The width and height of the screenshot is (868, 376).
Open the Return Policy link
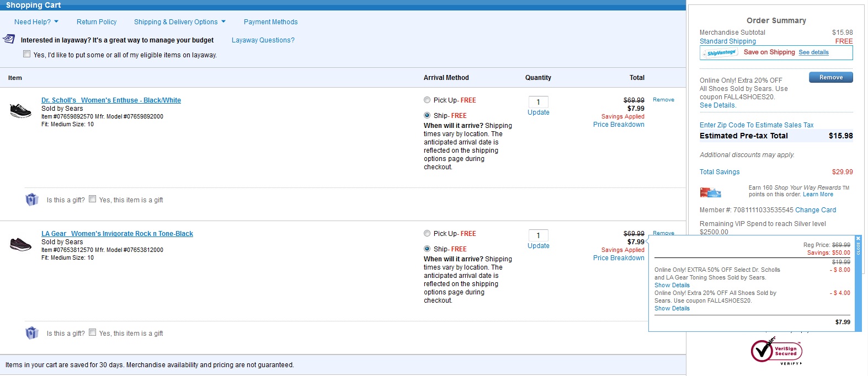(97, 22)
